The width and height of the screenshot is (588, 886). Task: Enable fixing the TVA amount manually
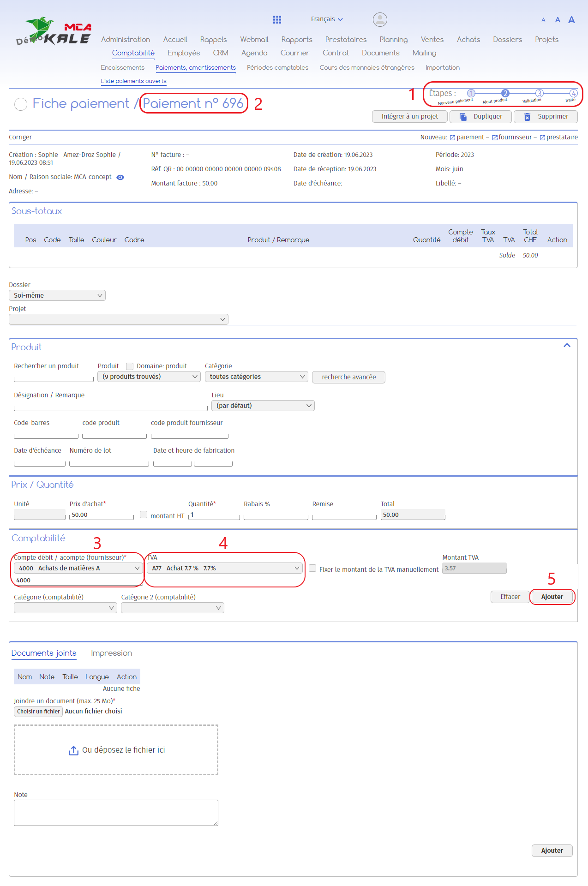point(312,569)
